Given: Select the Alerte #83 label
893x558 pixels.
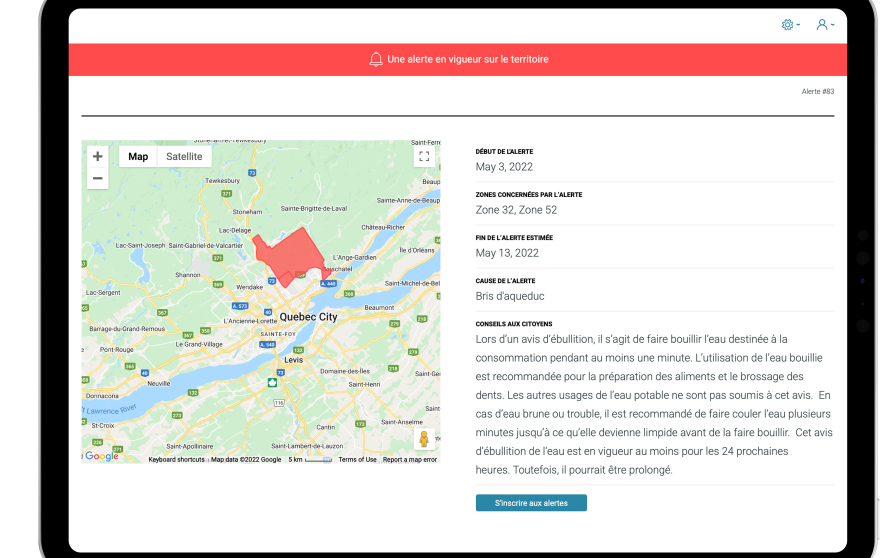Looking at the screenshot, I should click(x=818, y=91).
